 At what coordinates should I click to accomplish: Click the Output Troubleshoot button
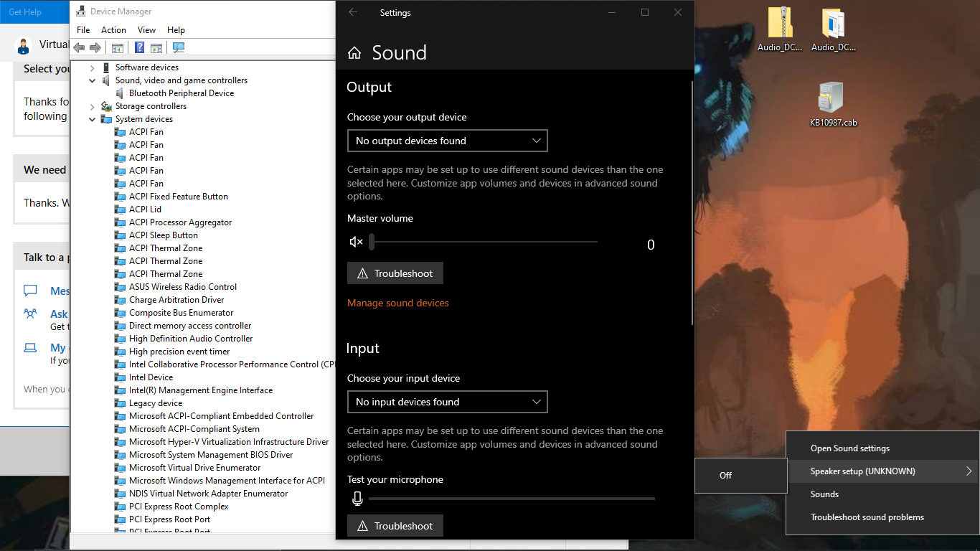395,273
